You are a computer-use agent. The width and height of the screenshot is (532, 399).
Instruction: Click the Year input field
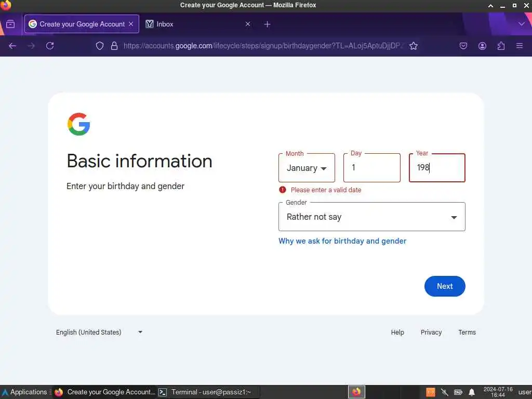437,168
